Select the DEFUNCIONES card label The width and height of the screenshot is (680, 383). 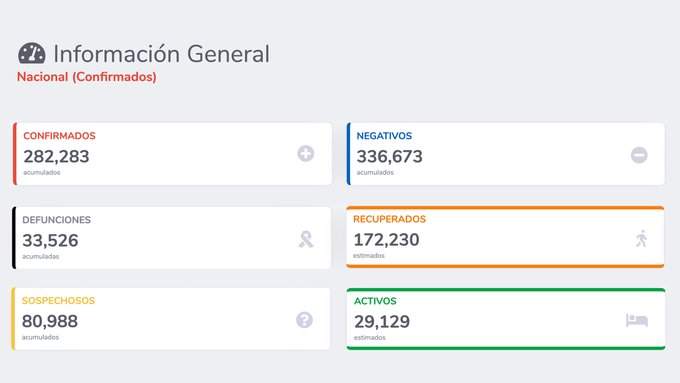coord(56,220)
